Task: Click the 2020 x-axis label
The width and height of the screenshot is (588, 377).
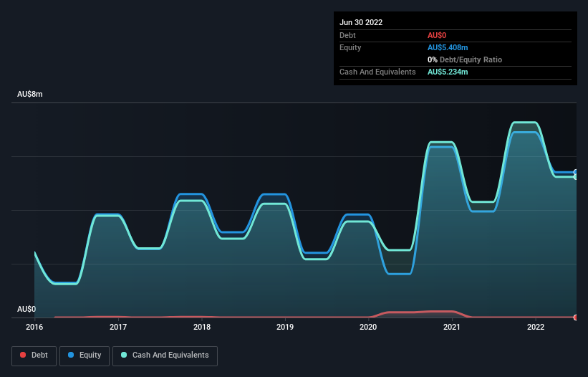Action: click(x=368, y=327)
